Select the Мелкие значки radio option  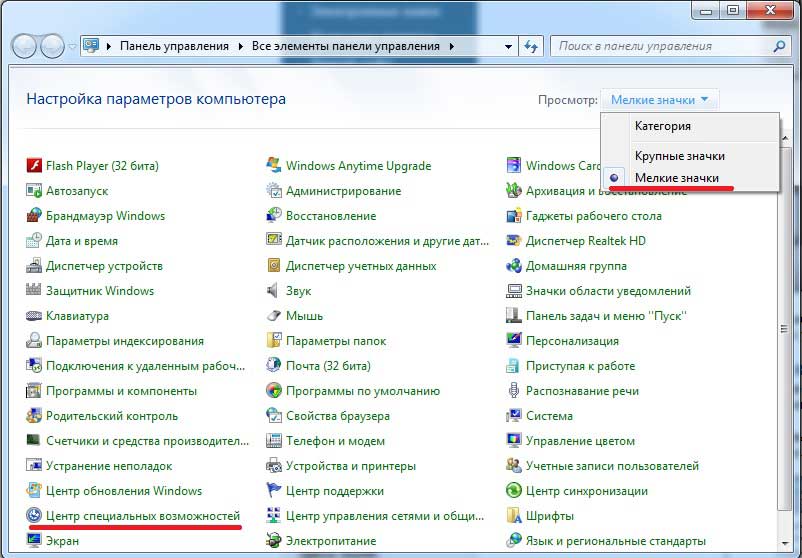tap(615, 178)
